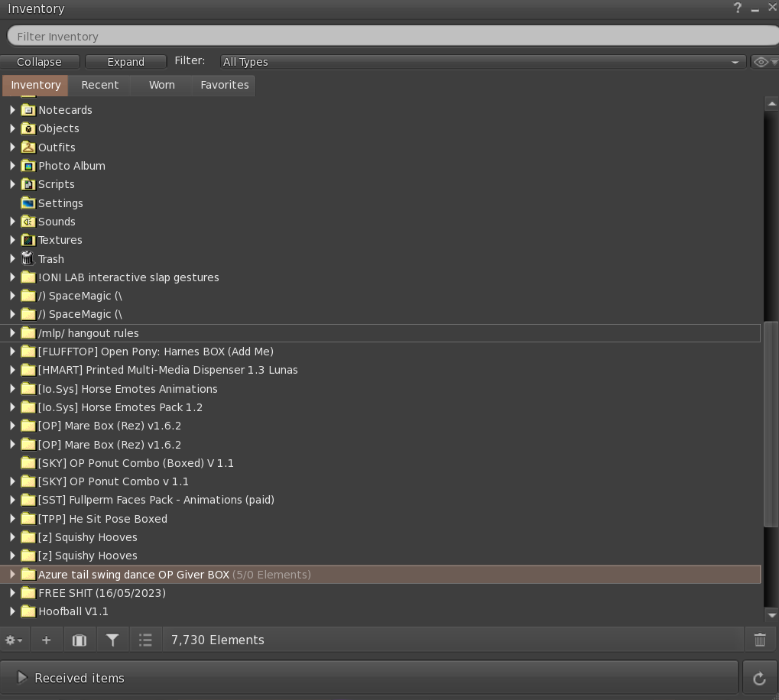779x700 pixels.
Task: Open the gear options menu in bottom toolbar
Action: click(x=14, y=640)
